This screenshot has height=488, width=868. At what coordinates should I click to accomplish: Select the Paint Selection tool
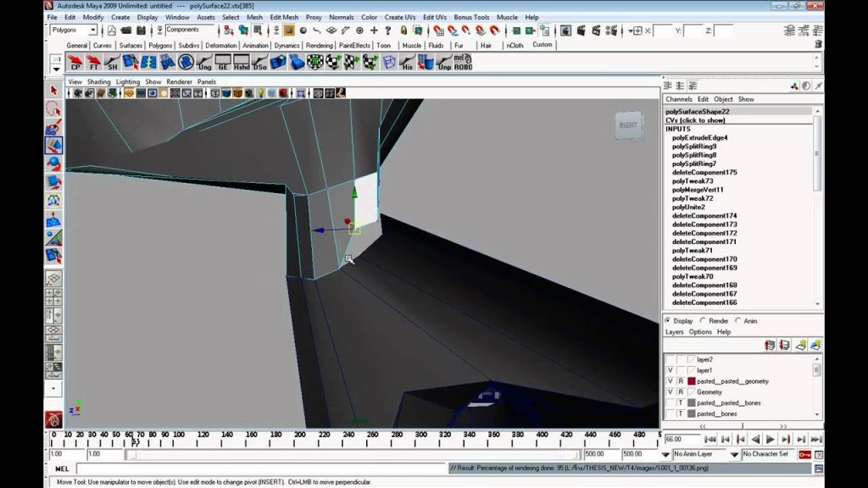(x=53, y=127)
